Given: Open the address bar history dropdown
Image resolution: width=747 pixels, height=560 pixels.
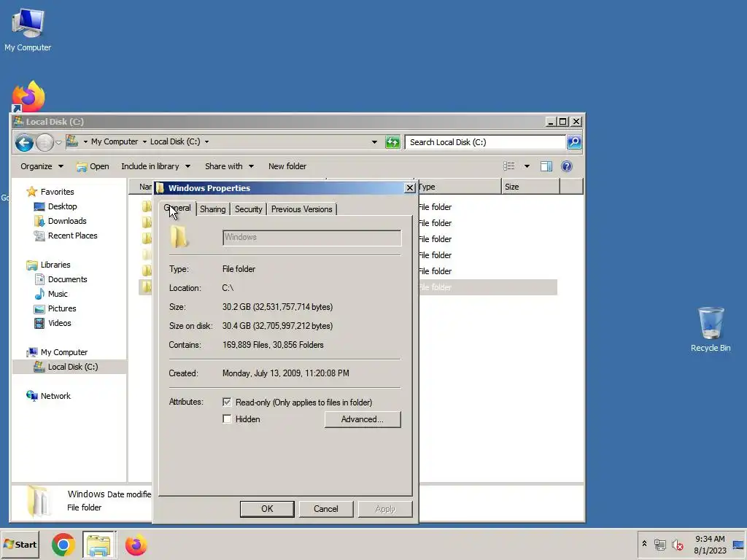Looking at the screenshot, I should click(x=374, y=142).
